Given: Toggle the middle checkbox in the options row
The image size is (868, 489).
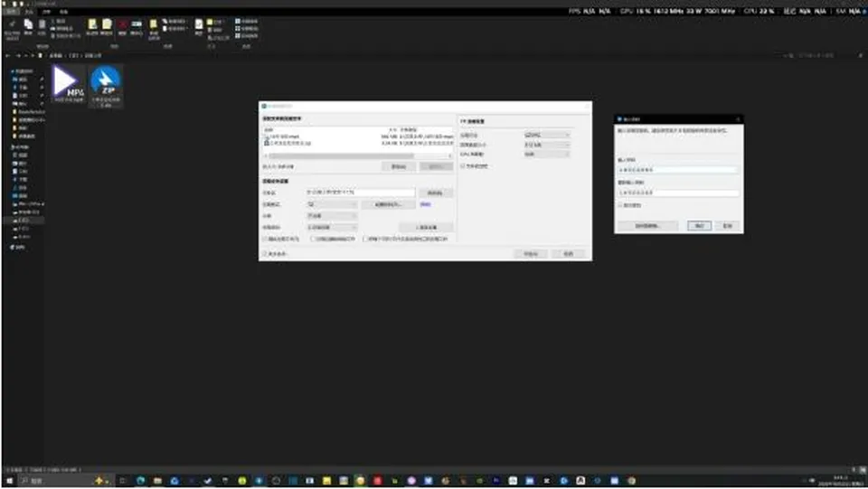Looking at the screenshot, I should (x=313, y=239).
